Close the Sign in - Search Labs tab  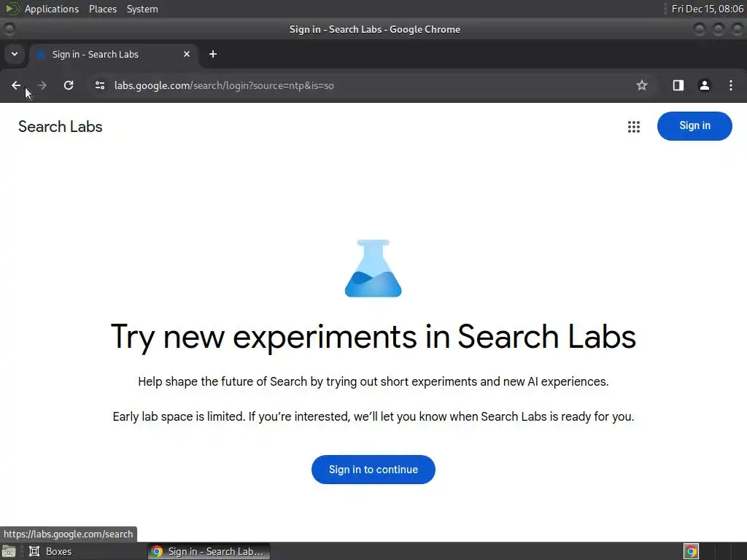187,54
